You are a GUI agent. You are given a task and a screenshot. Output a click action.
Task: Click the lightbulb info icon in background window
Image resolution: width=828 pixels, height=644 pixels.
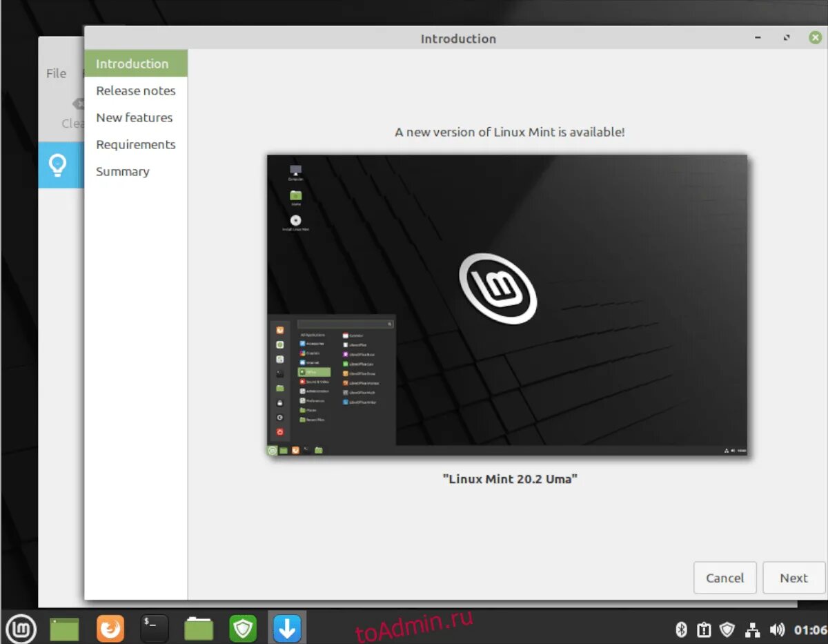coord(57,164)
